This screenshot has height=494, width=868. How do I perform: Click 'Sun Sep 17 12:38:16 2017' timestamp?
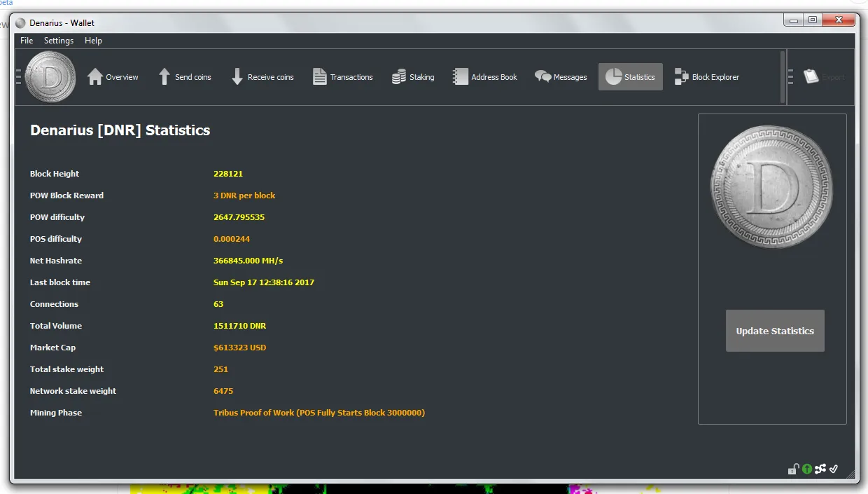click(264, 282)
